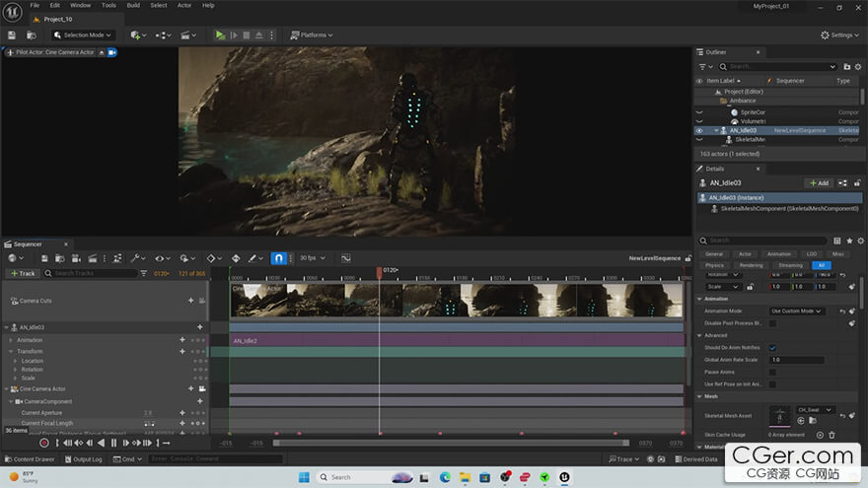This screenshot has height=488, width=868.
Task: Open the Actor menu
Action: (184, 5)
